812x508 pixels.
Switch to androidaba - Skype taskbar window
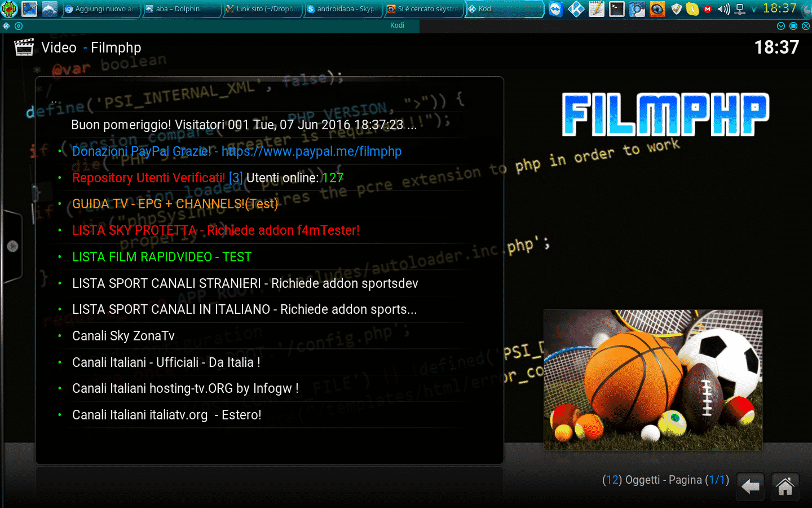pos(343,8)
